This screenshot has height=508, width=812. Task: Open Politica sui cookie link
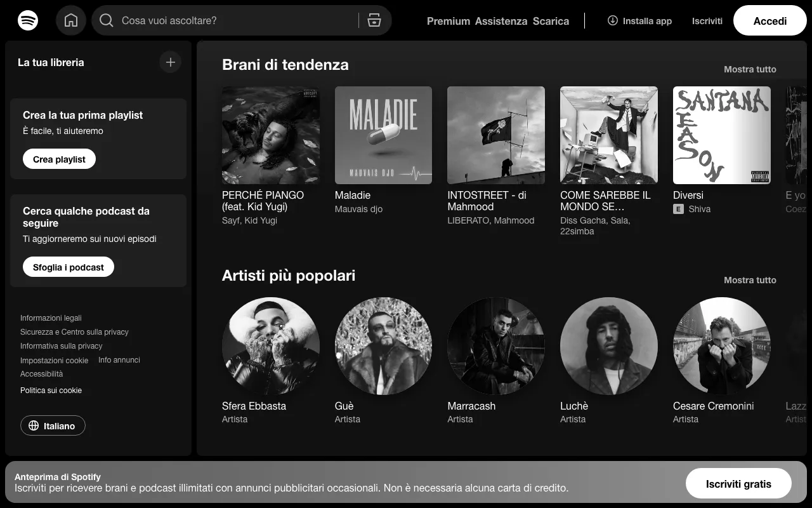tap(51, 391)
